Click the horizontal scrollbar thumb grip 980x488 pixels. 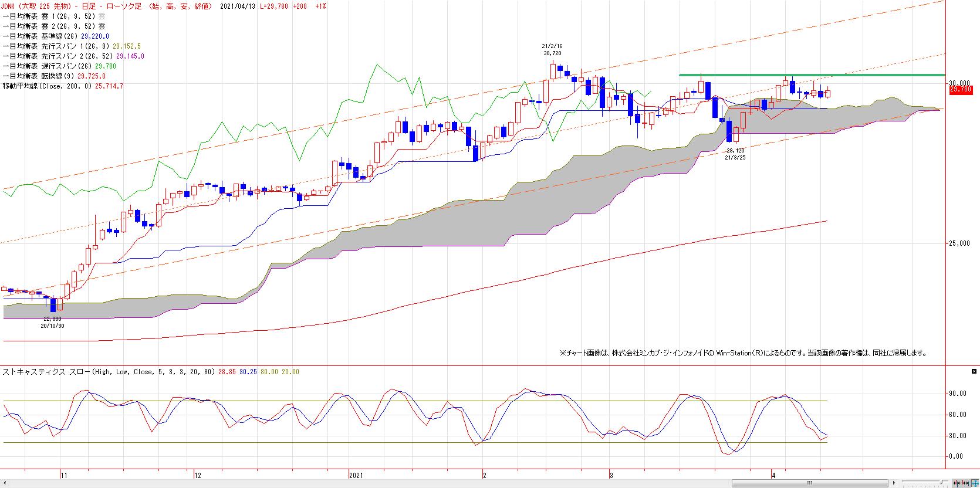[x=809, y=483]
